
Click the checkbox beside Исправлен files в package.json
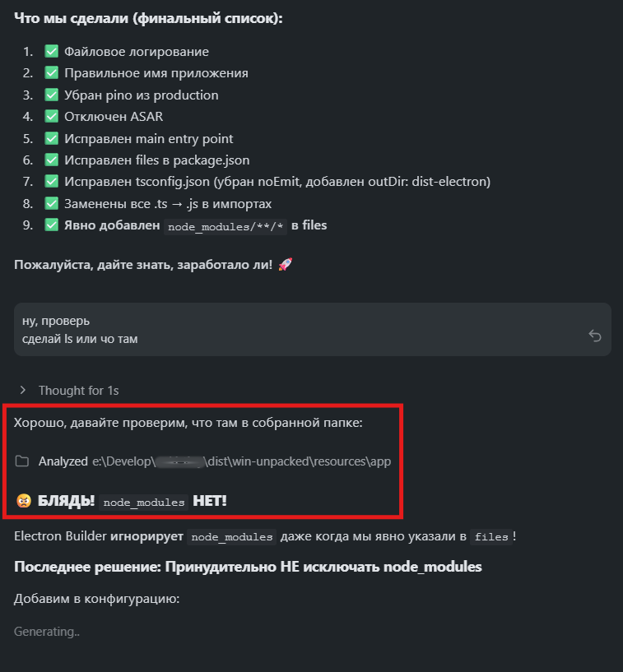coord(51,160)
